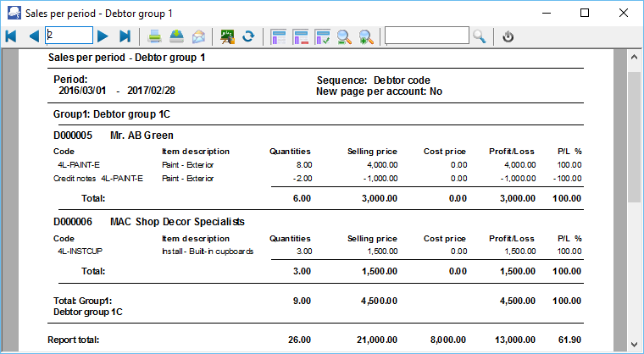Click the chalkboard icon in the toolbar
This screenshot has height=354, width=644.
[227, 36]
